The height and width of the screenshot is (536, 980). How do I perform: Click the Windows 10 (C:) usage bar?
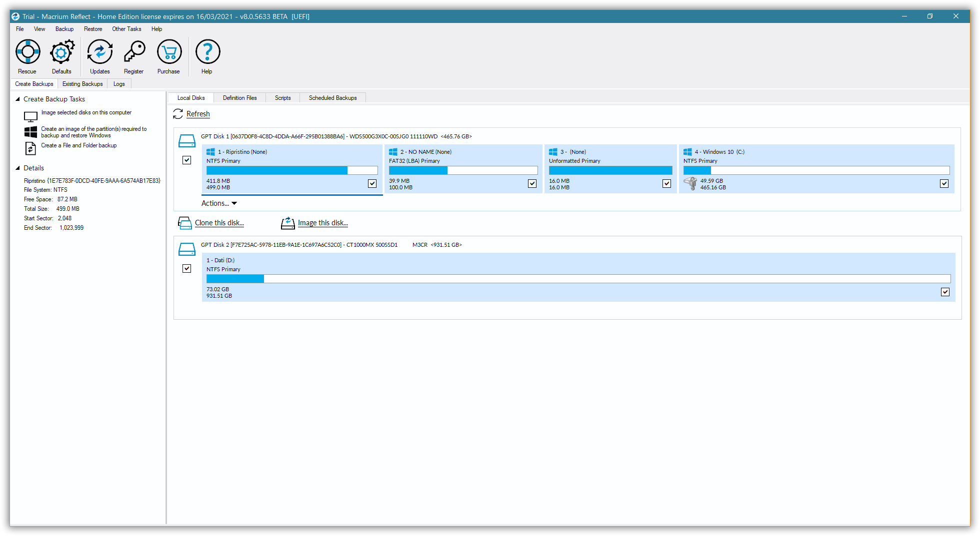click(816, 170)
